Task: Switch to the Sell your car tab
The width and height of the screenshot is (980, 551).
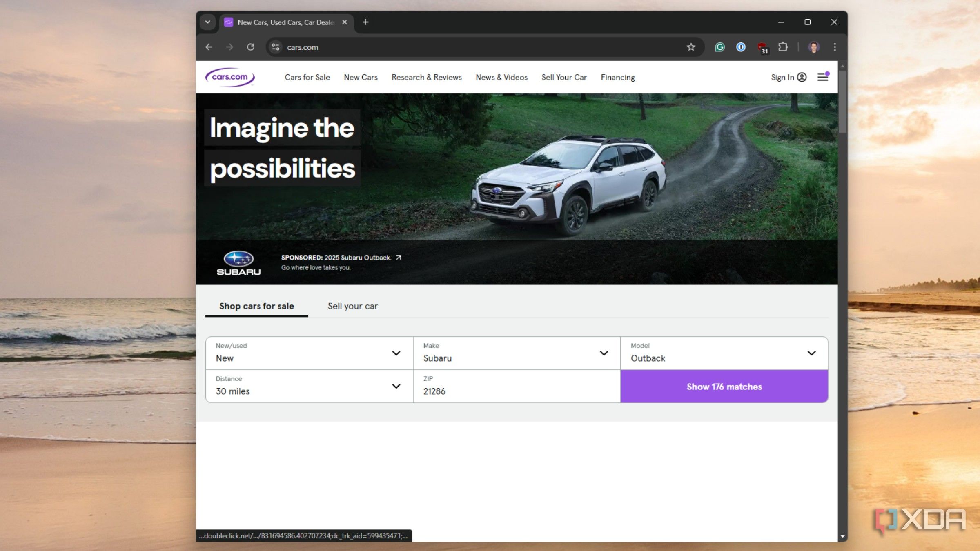Action: [352, 306]
